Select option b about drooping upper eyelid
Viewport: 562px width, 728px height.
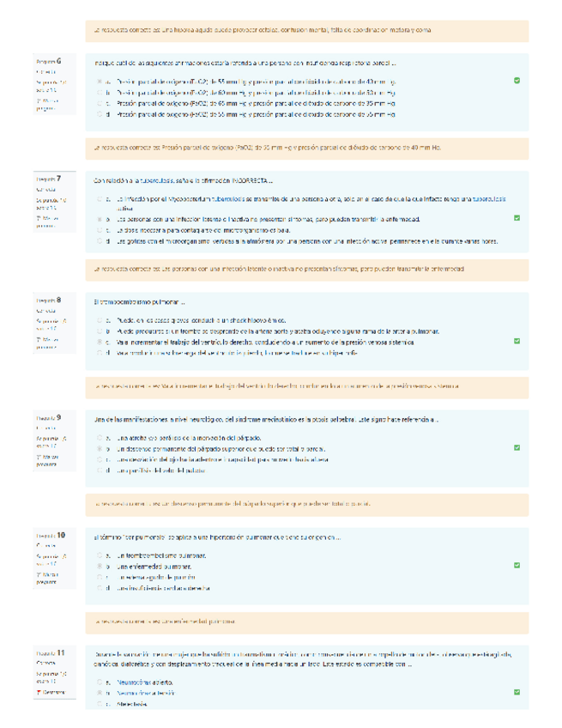[x=100, y=449]
